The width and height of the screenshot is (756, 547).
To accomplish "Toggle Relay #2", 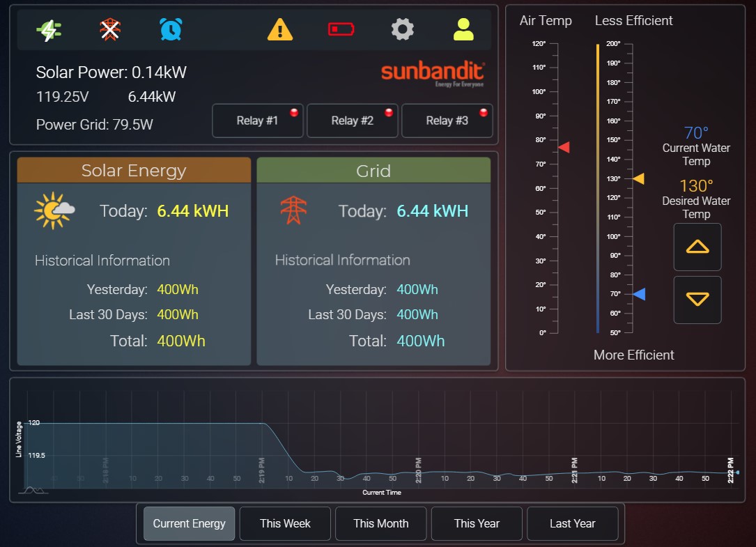I will tap(353, 121).
